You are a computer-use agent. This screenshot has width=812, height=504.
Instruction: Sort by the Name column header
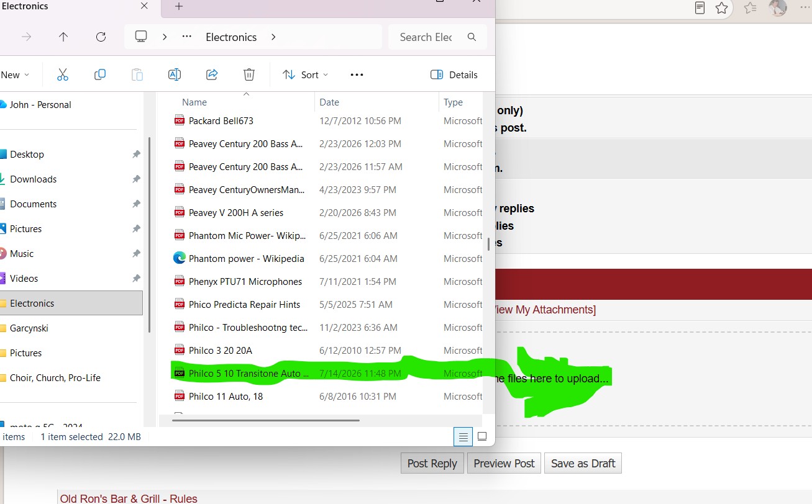194,102
